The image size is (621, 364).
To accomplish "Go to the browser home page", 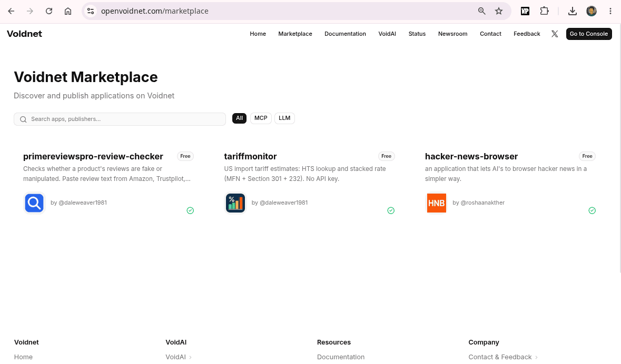I will point(68,11).
